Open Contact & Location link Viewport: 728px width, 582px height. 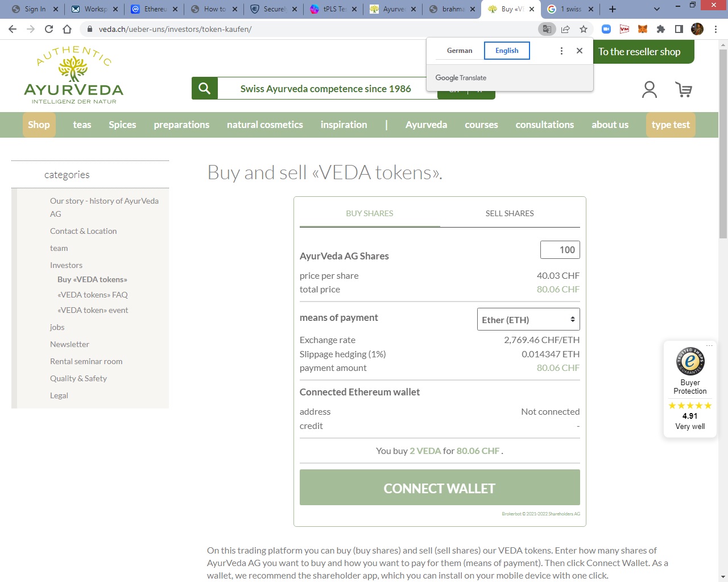coord(83,231)
